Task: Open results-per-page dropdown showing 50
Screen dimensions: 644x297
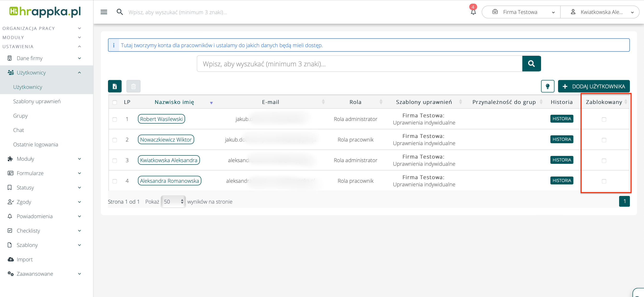Action: coord(173,201)
